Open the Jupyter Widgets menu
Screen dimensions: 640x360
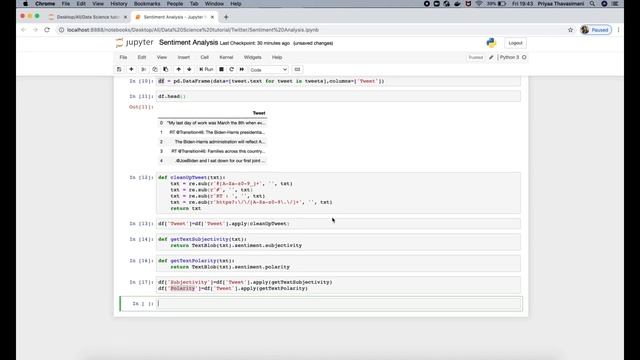coord(252,57)
